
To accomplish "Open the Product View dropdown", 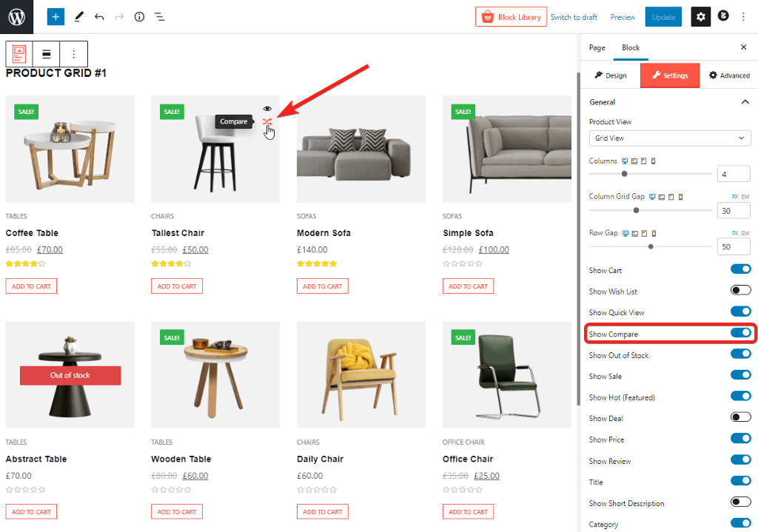I will 670,138.
